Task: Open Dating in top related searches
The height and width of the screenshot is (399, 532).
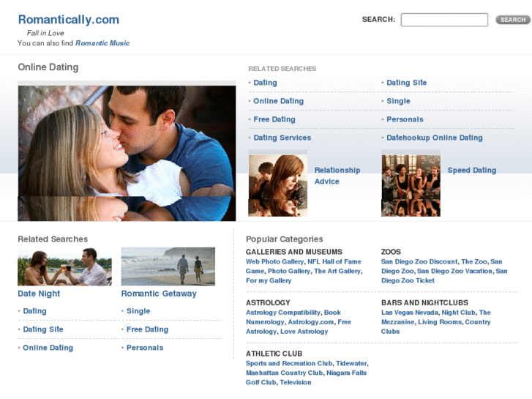Action: pyautogui.click(x=265, y=83)
